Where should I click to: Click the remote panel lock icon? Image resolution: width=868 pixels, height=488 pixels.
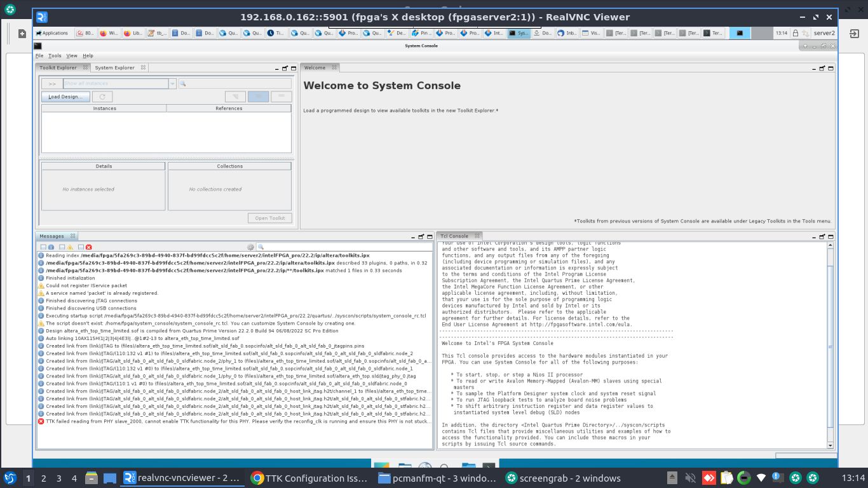tap(795, 33)
